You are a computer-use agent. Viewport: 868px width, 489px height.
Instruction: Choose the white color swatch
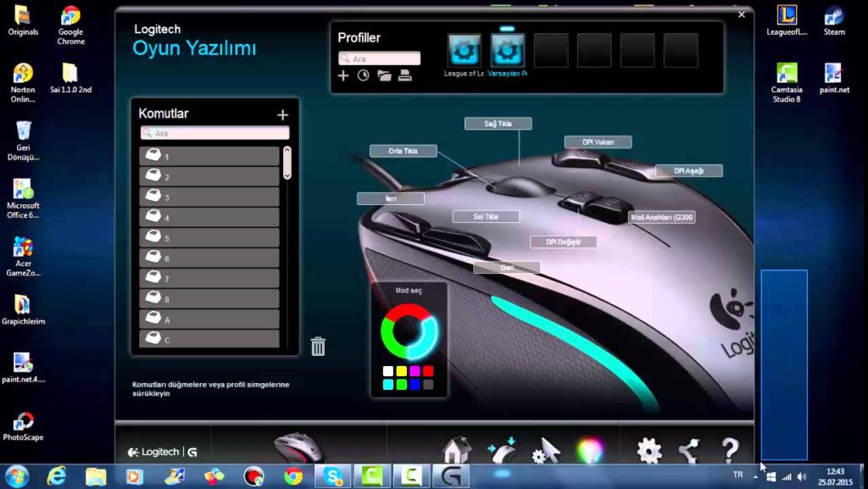tap(388, 371)
